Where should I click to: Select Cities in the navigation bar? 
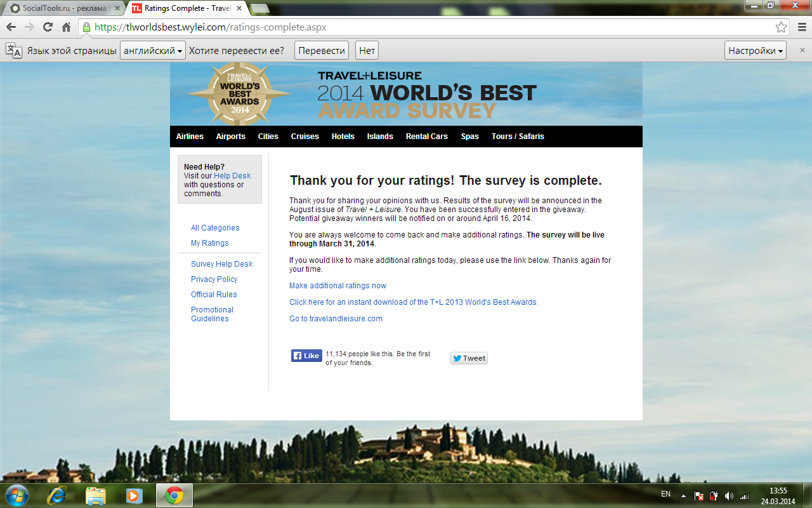(268, 137)
